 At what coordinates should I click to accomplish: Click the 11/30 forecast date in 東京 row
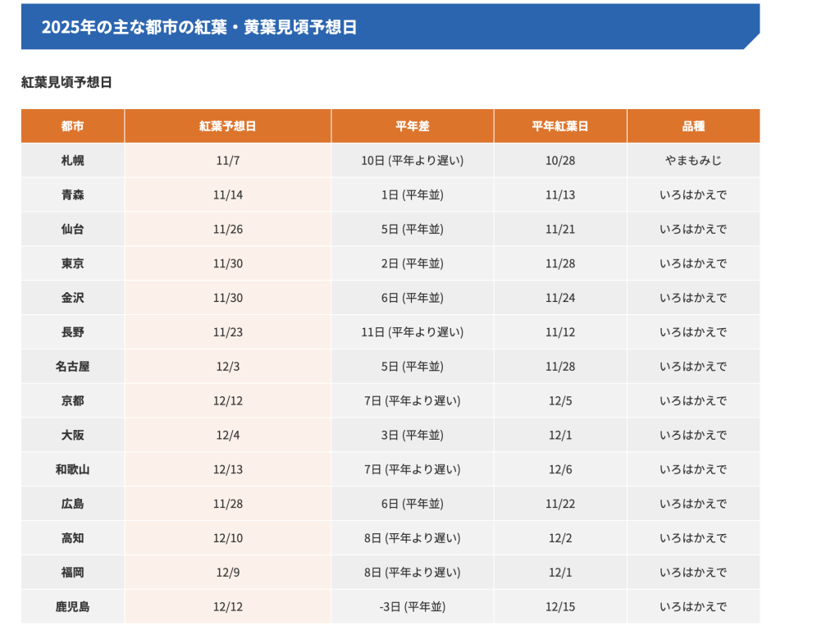tap(227, 263)
